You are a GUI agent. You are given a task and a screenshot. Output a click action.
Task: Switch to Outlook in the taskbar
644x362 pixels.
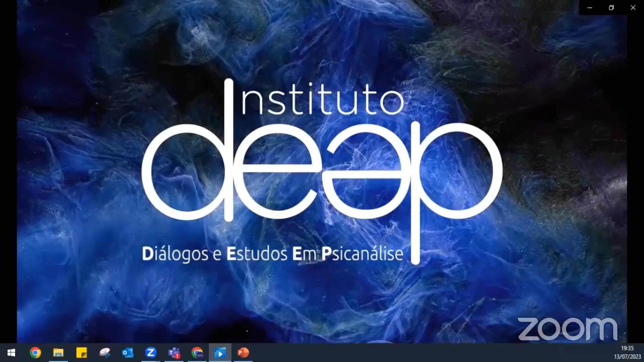(127, 353)
